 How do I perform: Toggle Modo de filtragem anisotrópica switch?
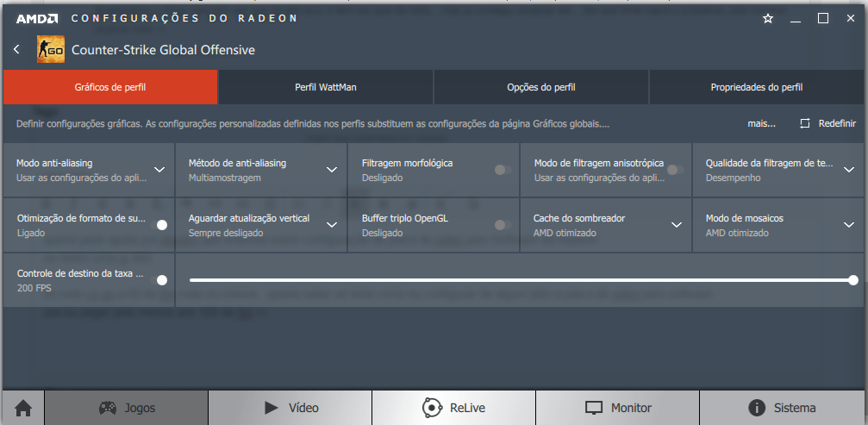coord(676,169)
